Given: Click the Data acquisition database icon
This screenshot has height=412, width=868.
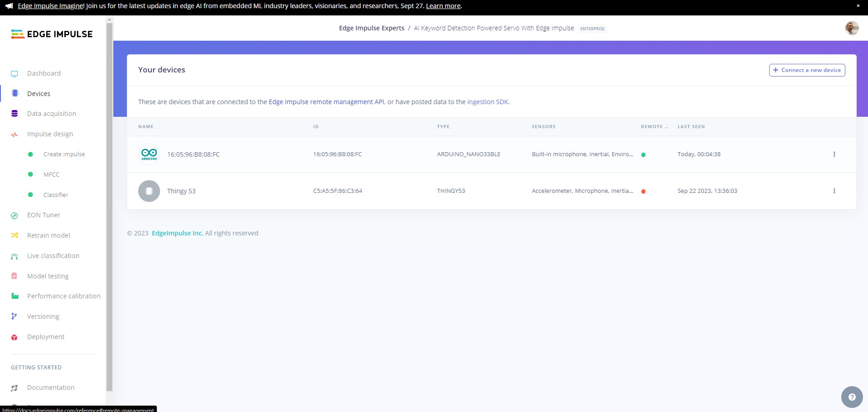Looking at the screenshot, I should click(x=15, y=114).
